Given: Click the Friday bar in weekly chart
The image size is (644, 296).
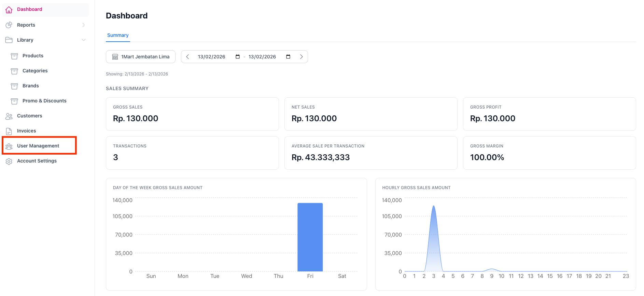Looking at the screenshot, I should click(310, 237).
